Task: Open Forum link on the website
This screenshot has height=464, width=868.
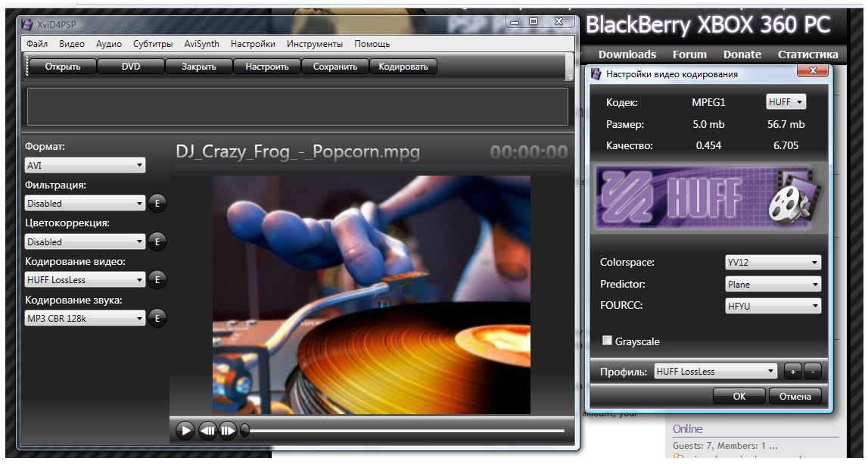Action: [689, 54]
